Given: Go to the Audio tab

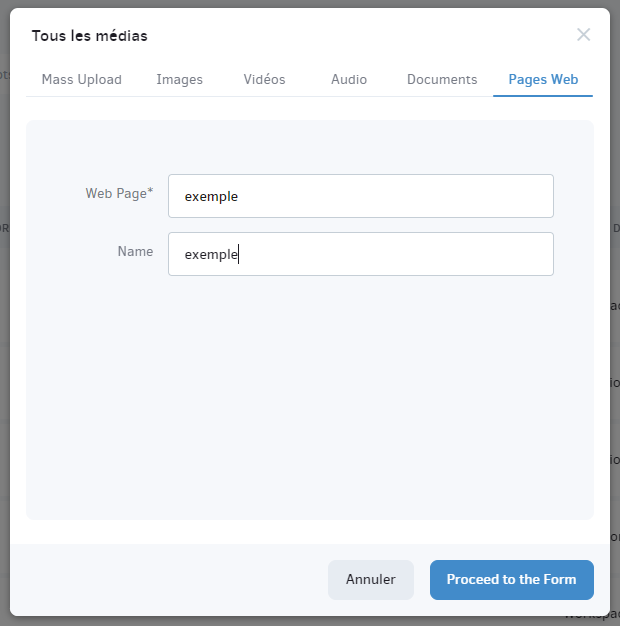Looking at the screenshot, I should [x=349, y=79].
